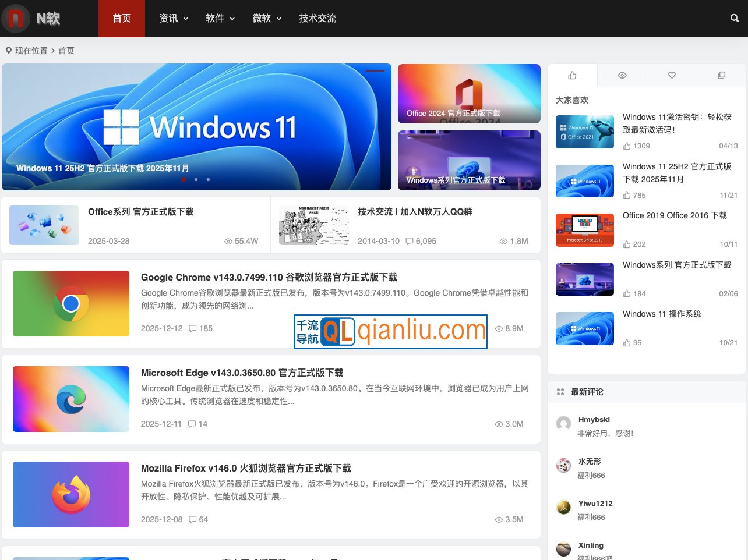Open the Windows 11激活密钥 sidebar article
Viewport: 748px width, 560px height.
tap(677, 123)
